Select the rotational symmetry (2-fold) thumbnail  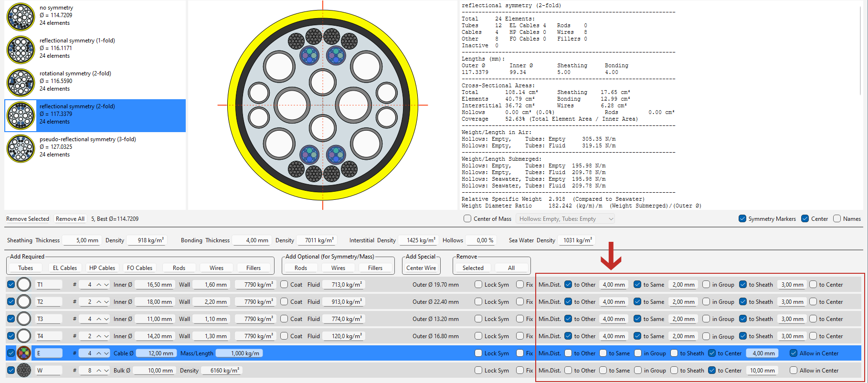[x=21, y=83]
